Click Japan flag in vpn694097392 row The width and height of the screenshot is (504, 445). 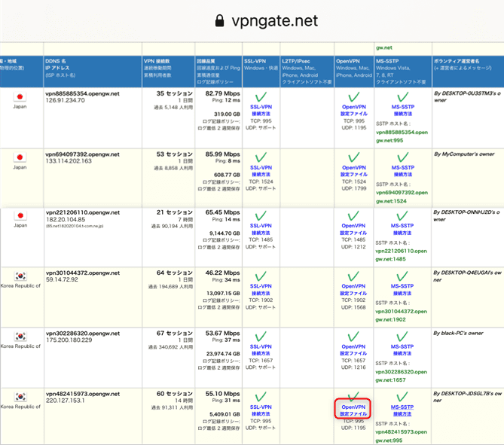point(20,157)
